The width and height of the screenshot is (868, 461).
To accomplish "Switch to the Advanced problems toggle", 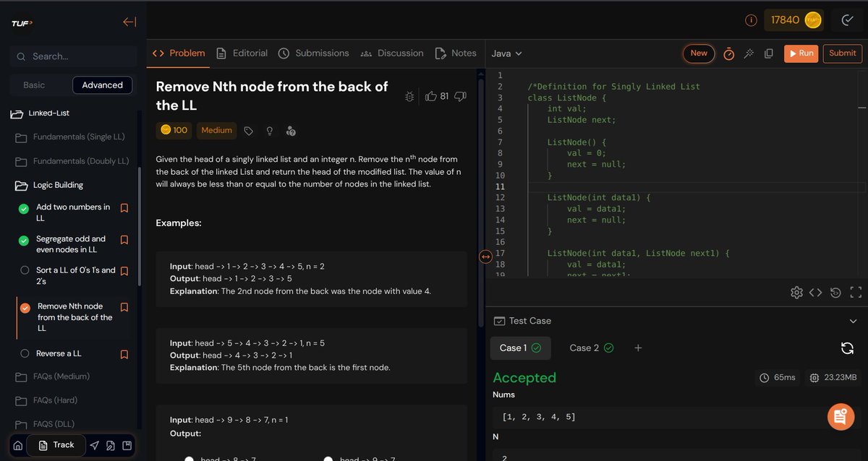I will pos(102,85).
